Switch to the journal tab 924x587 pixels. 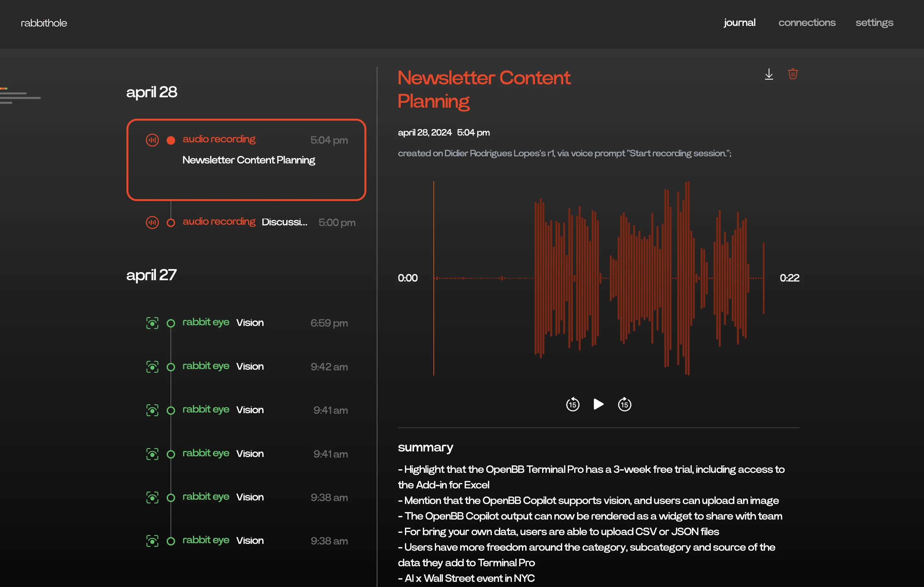pyautogui.click(x=740, y=23)
